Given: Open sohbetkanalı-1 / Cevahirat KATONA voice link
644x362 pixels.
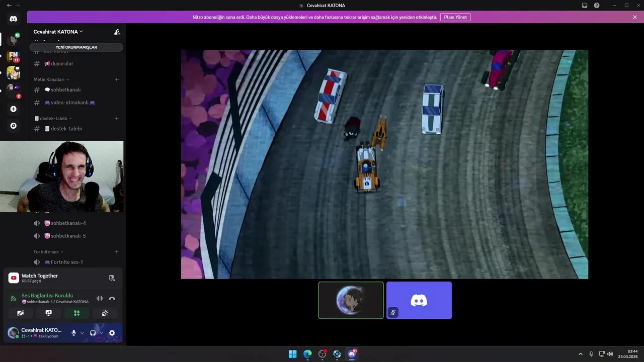Looking at the screenshot, I should [55, 302].
